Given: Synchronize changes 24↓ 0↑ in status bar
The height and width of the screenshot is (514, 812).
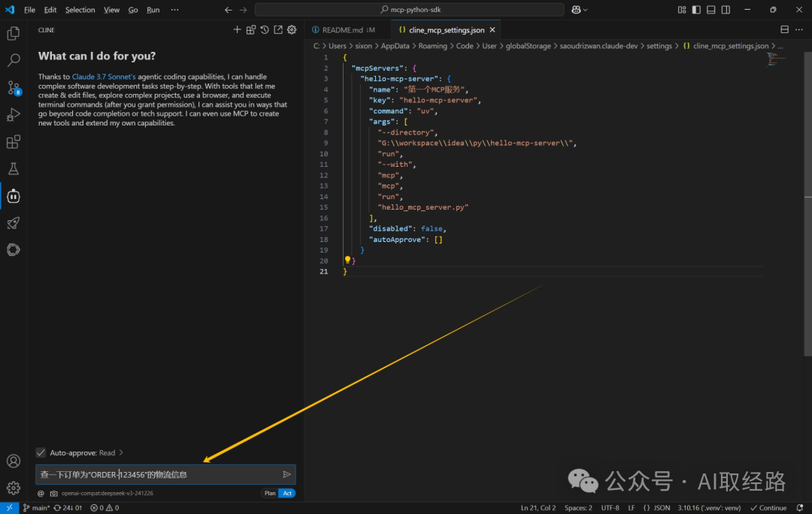Looking at the screenshot, I should (x=68, y=508).
